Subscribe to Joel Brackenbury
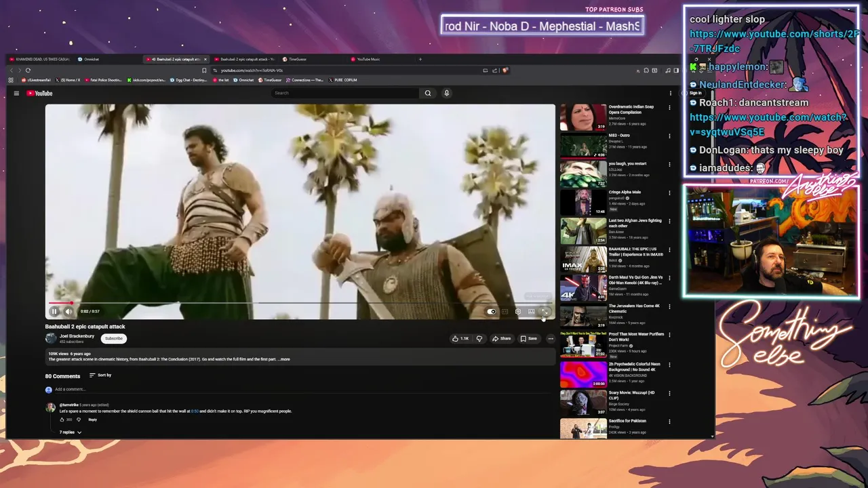The height and width of the screenshot is (488, 868). click(x=114, y=338)
